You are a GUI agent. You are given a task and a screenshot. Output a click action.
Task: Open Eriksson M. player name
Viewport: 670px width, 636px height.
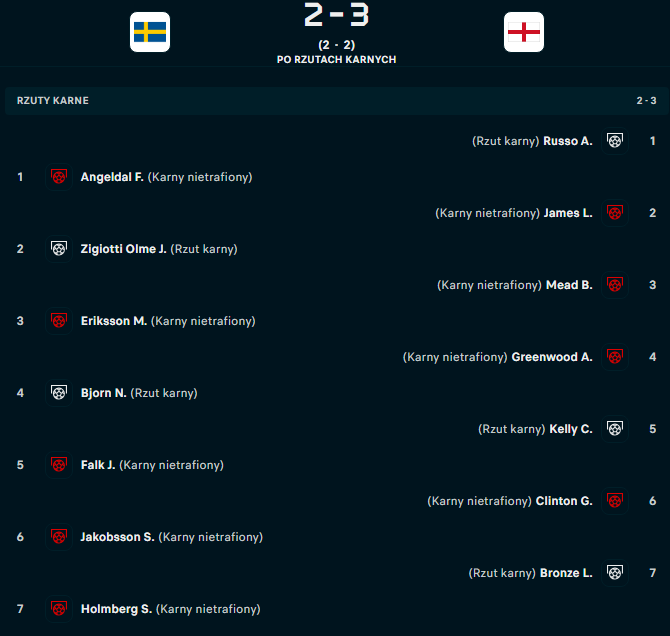coord(114,321)
